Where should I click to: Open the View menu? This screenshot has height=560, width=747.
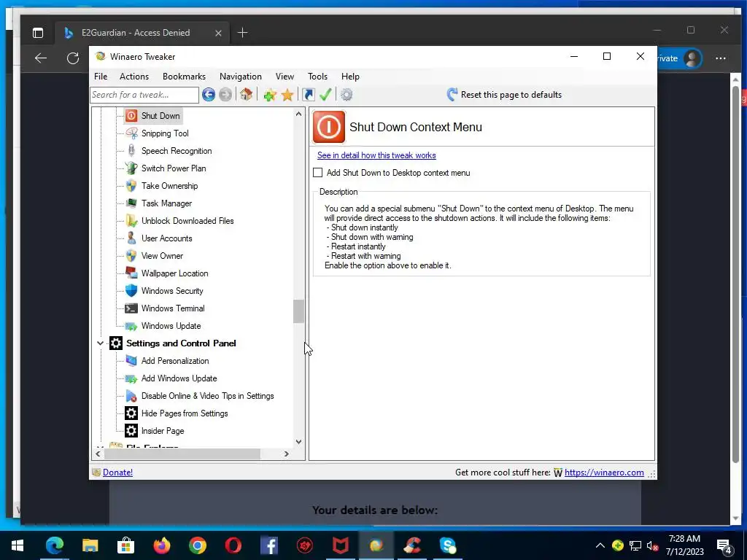click(285, 76)
